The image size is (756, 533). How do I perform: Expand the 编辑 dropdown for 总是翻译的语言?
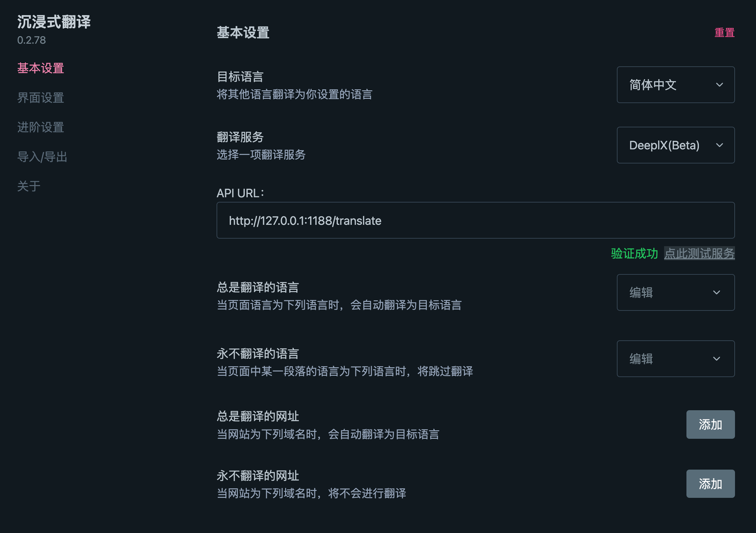point(675,292)
